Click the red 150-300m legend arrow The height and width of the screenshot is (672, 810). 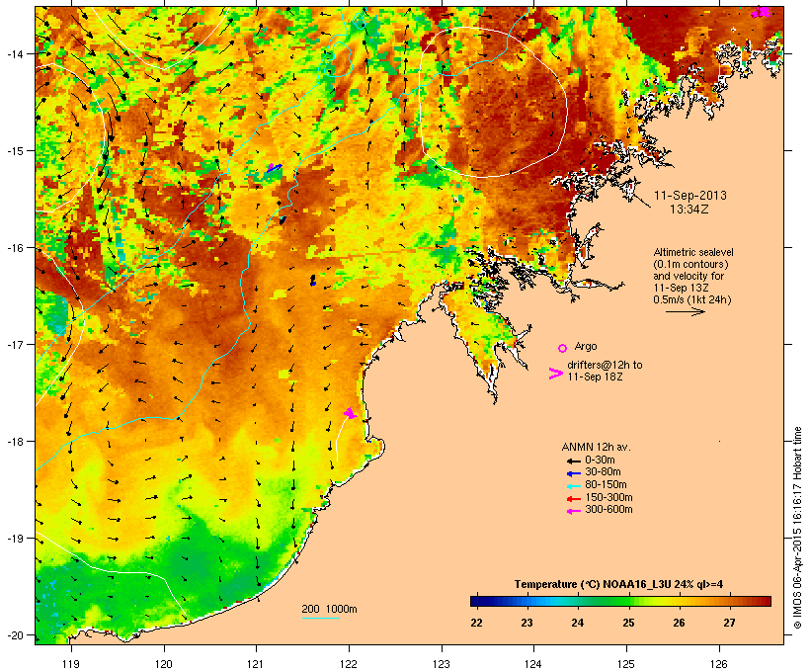(x=573, y=499)
